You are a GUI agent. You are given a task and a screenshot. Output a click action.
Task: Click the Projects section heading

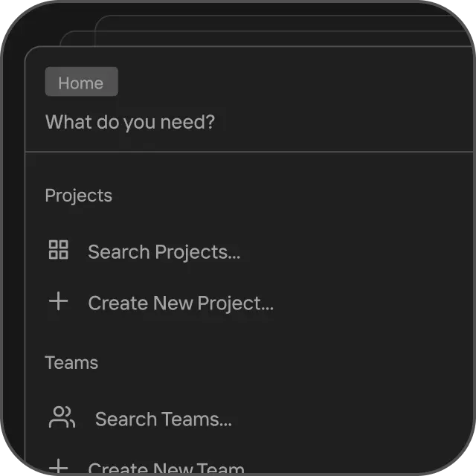point(79,196)
